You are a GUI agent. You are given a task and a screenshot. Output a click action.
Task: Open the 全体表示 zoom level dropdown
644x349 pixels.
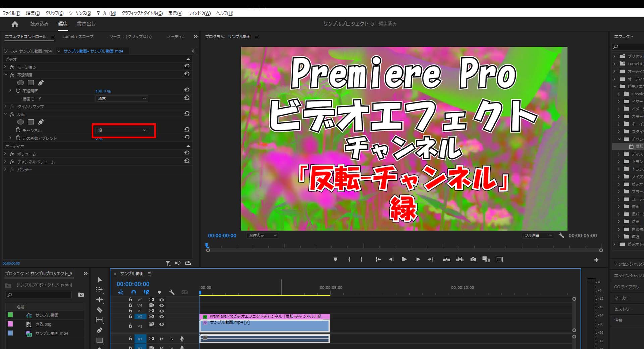[x=263, y=235]
